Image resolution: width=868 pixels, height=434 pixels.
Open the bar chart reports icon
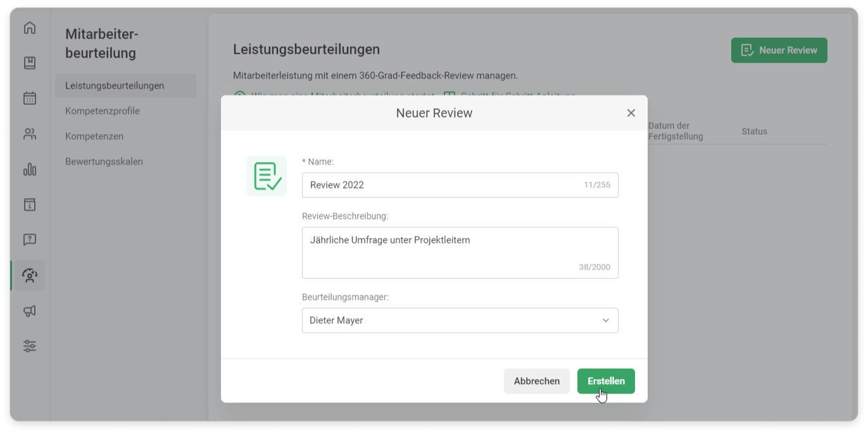coord(30,170)
